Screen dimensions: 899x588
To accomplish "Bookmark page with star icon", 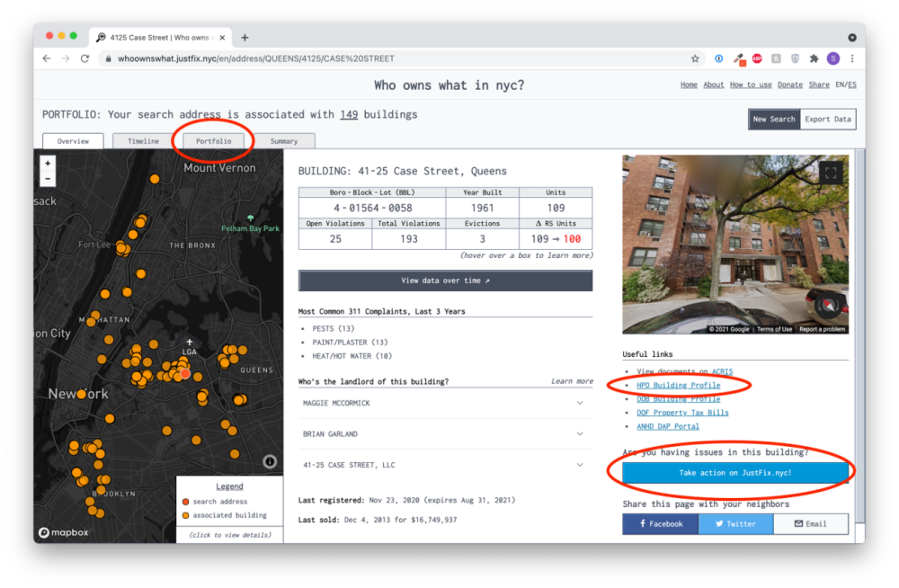I will (x=695, y=58).
